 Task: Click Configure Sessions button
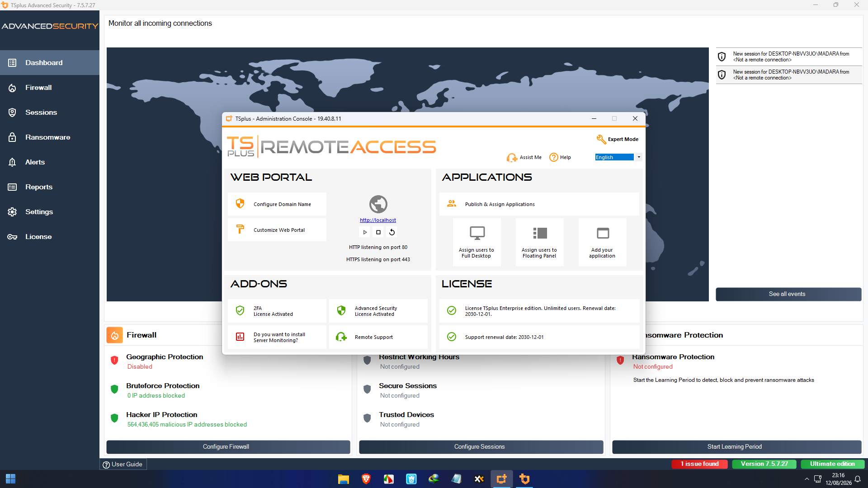coord(481,447)
